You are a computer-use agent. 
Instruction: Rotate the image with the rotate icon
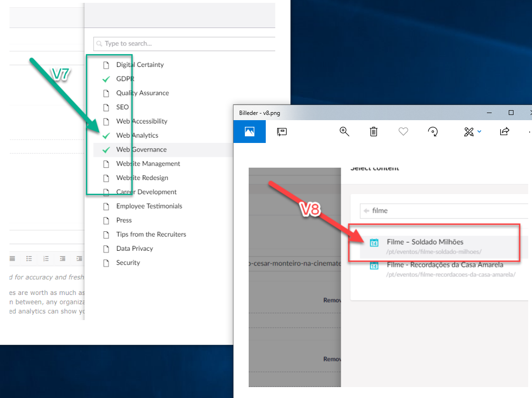coord(433,132)
